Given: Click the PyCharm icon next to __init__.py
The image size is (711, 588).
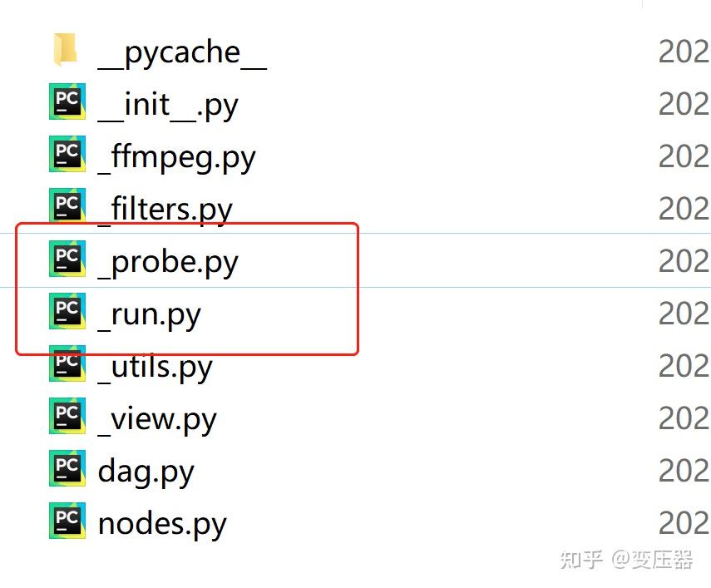Looking at the screenshot, I should pyautogui.click(x=67, y=102).
